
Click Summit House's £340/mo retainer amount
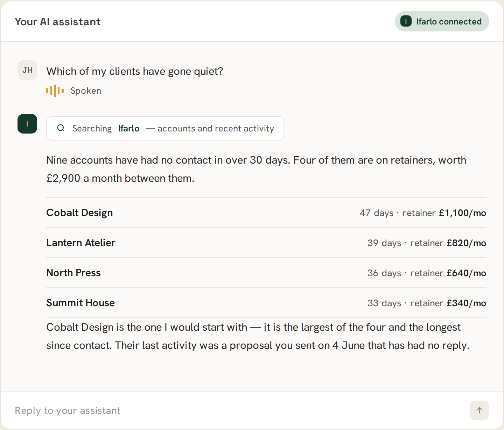pos(466,303)
